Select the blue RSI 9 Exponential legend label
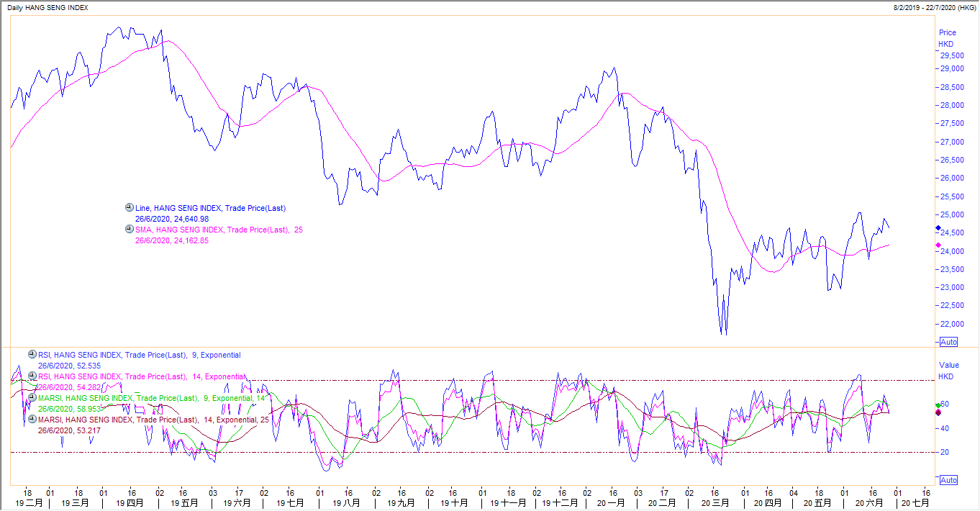980x511 pixels. (x=140, y=355)
